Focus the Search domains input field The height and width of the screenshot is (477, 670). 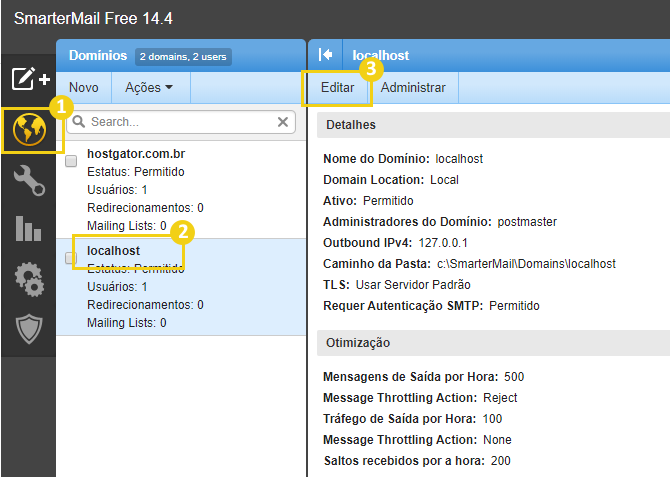182,122
